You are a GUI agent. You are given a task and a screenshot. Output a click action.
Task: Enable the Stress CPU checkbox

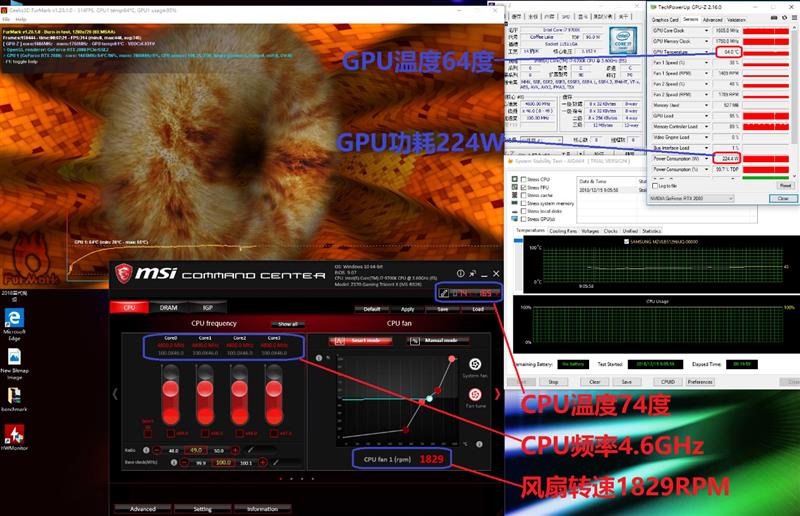pos(521,178)
